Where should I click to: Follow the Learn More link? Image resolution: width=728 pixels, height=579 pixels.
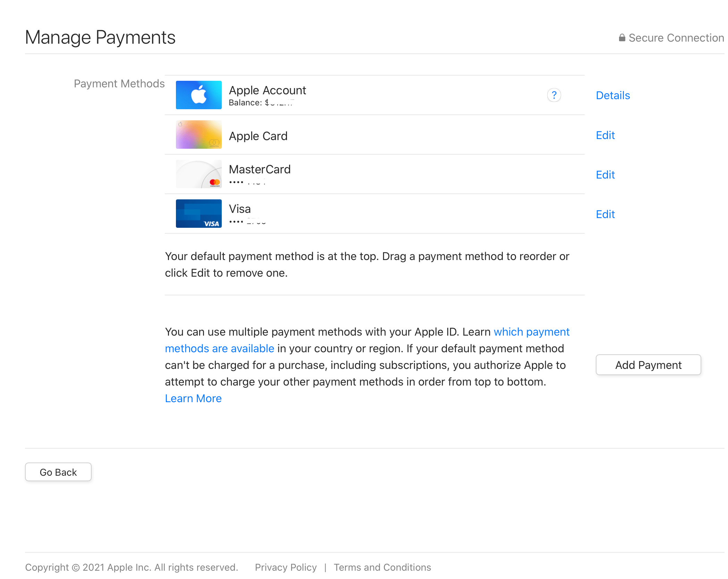click(193, 398)
